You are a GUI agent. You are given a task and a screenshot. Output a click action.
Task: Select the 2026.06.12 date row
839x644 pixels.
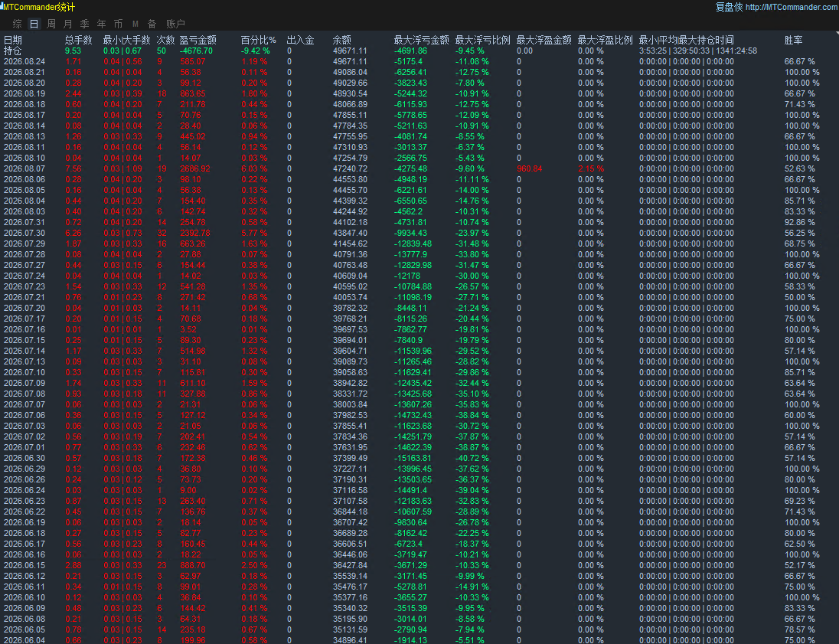click(24, 576)
